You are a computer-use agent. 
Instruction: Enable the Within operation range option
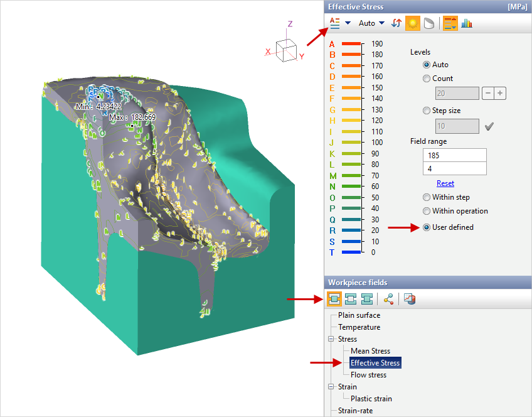427,211
